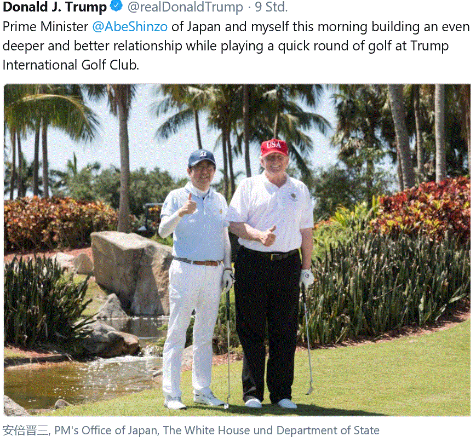Screen dimensions: 476x448
Task: Click "International Golf Club." in the tweet text
Action: click(x=71, y=65)
